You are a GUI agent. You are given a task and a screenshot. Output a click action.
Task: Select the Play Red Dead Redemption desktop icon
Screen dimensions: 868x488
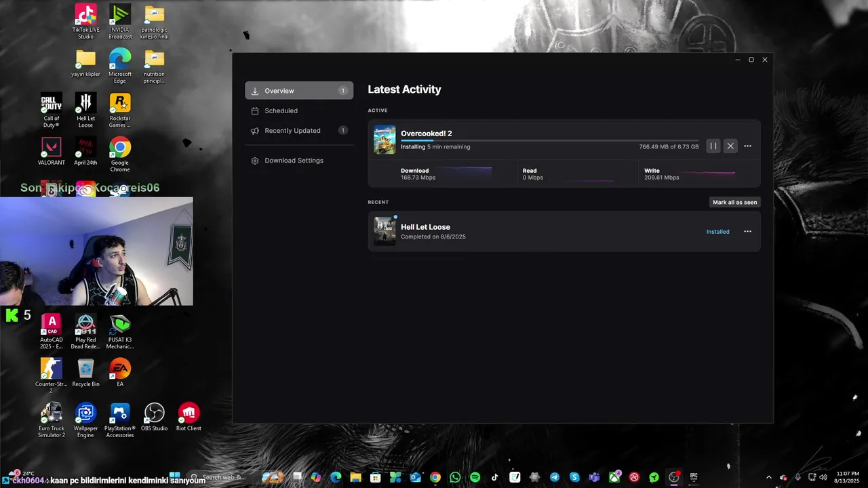pyautogui.click(x=85, y=332)
